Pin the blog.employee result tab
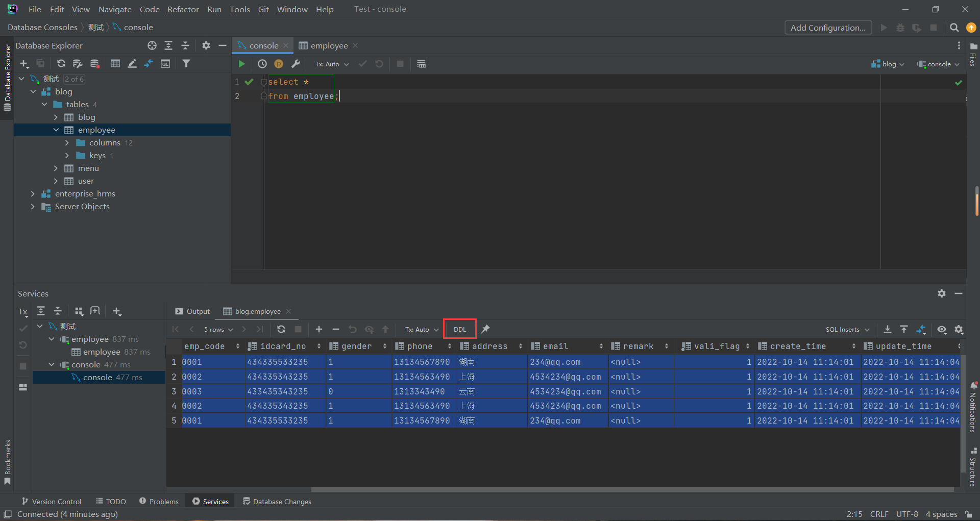The height and width of the screenshot is (521, 980). [485, 329]
